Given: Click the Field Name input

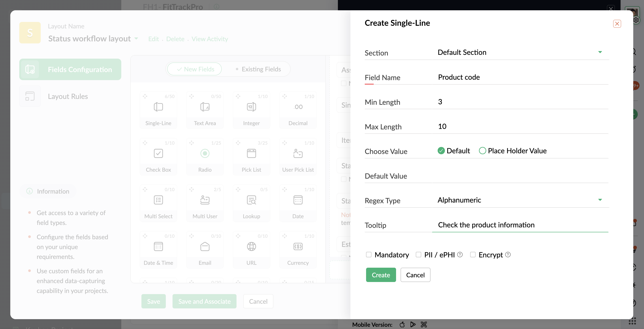Looking at the screenshot, I should coord(520,77).
